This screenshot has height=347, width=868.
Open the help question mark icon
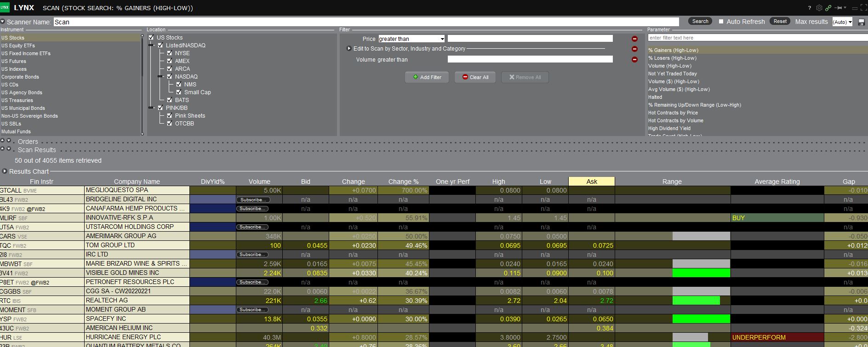(x=809, y=8)
